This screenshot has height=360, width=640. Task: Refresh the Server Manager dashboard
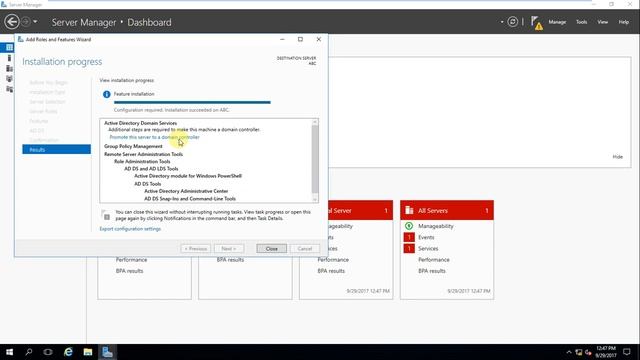[x=513, y=22]
